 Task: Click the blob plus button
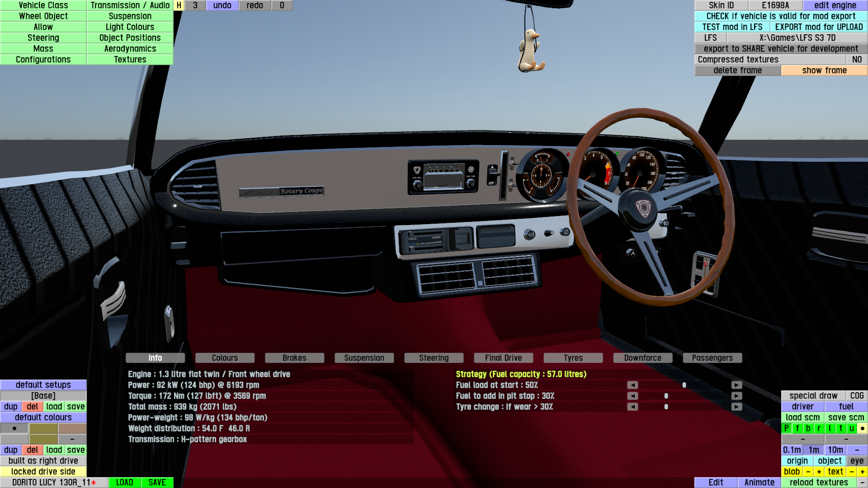pos(819,472)
